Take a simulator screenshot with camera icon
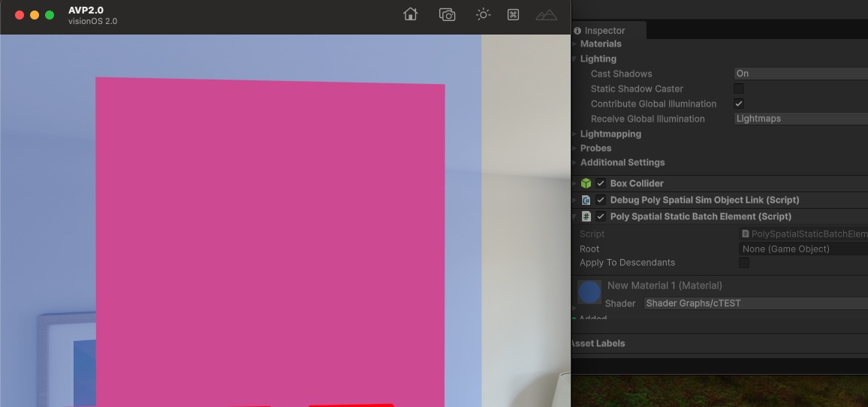The height and width of the screenshot is (407, 868). [x=448, y=14]
